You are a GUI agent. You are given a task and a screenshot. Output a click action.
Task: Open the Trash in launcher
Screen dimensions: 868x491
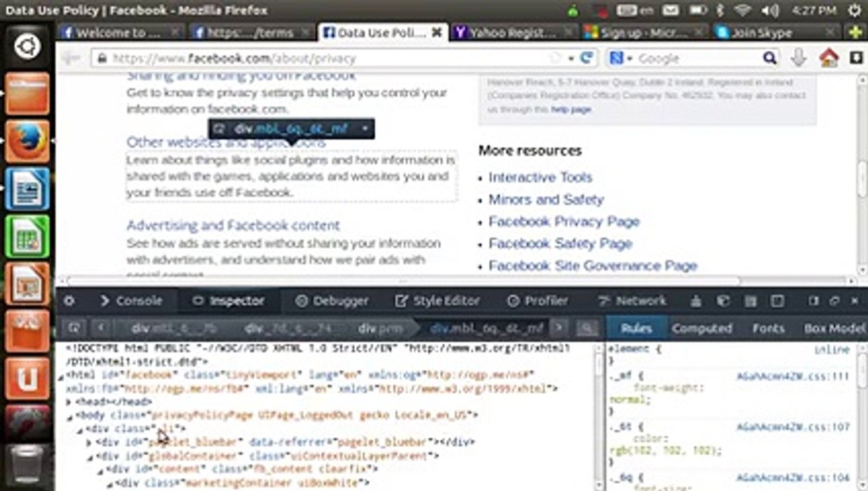[x=27, y=466]
